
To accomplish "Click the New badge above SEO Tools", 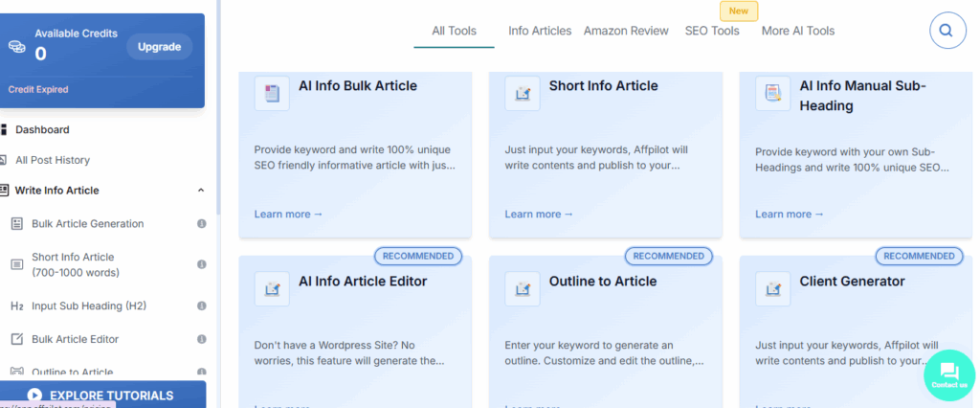I will pos(739,11).
